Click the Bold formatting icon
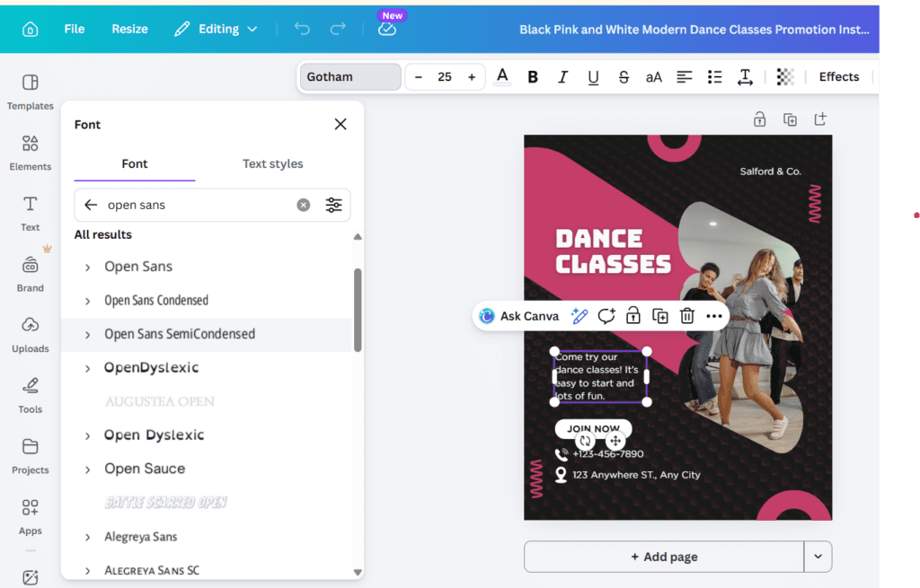The image size is (920, 588). click(533, 77)
